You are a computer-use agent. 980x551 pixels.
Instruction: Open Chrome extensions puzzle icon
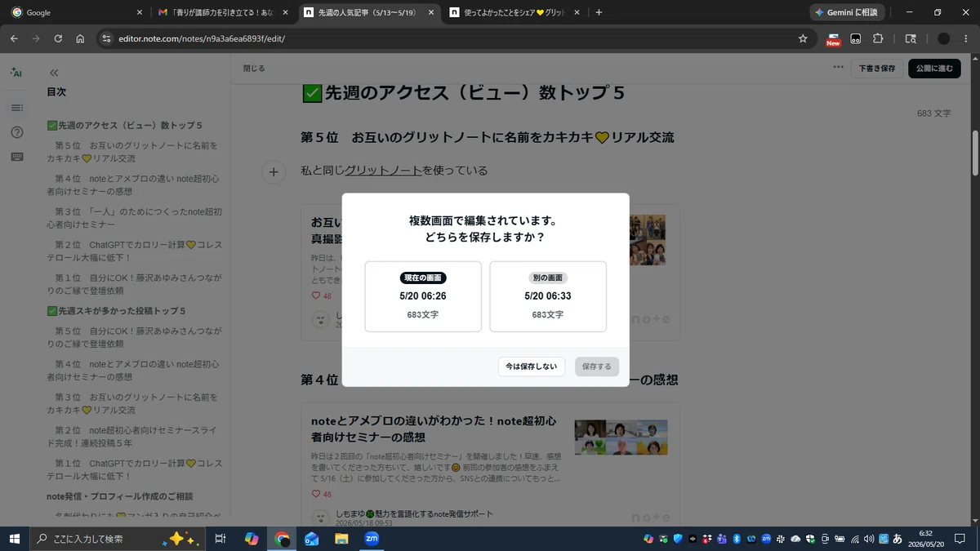click(878, 38)
